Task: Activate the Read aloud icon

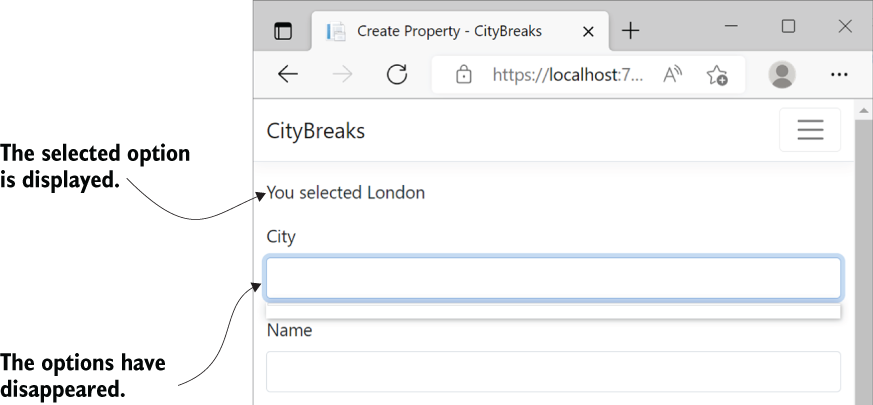Action: (x=673, y=74)
